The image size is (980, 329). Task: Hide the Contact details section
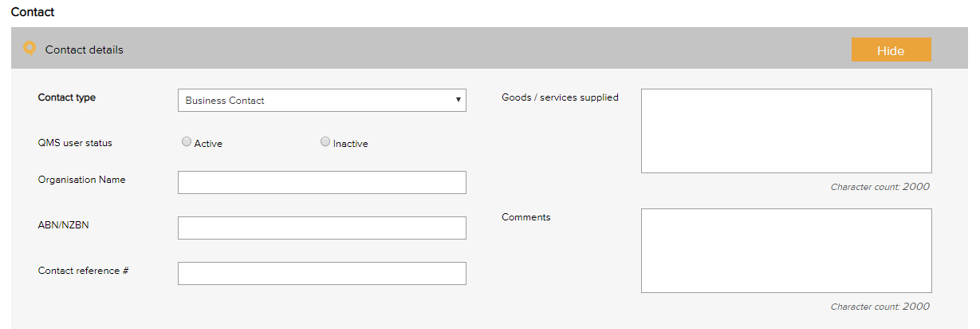click(891, 50)
